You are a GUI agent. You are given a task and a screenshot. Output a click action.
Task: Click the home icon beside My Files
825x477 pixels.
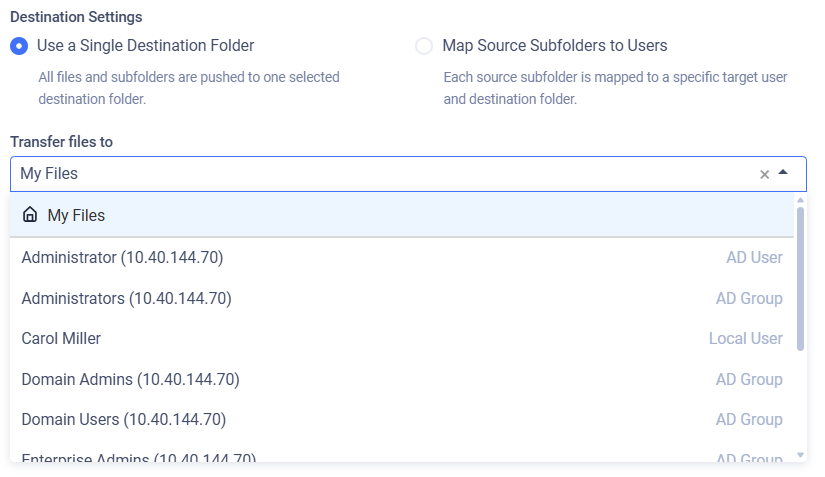(x=30, y=215)
